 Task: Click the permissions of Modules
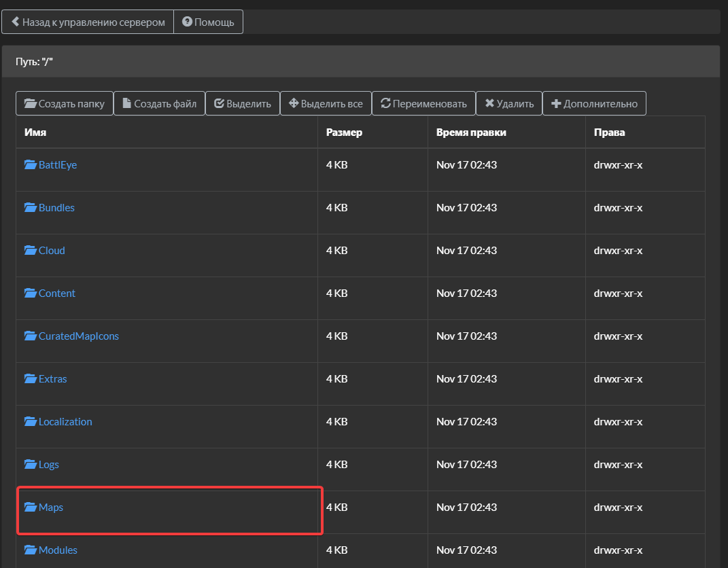pyautogui.click(x=618, y=550)
